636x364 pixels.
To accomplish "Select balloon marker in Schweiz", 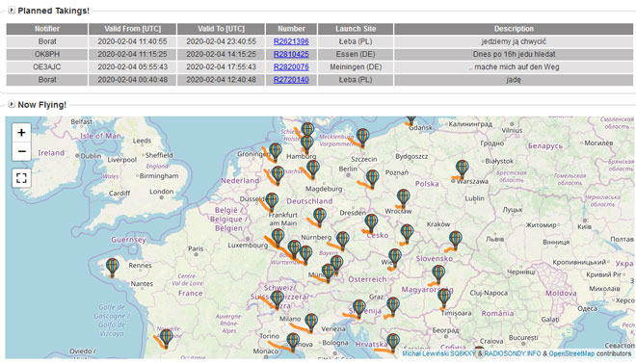I will tap(277, 299).
